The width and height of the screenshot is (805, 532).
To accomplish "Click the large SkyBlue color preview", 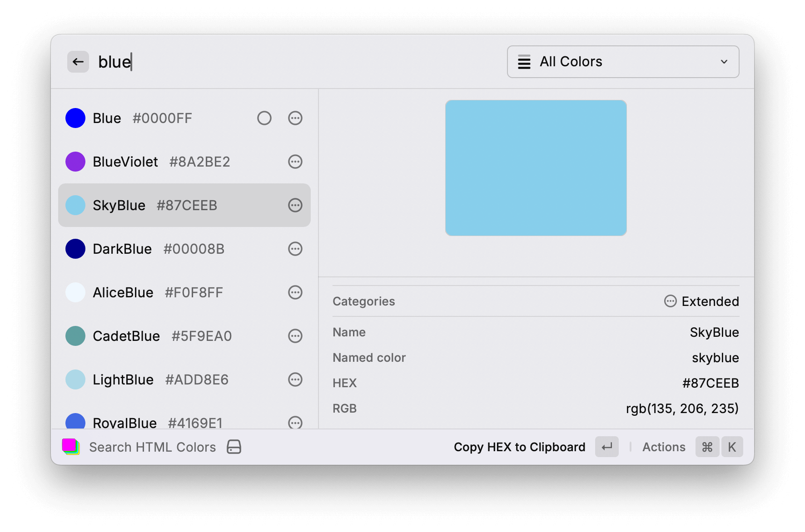I will coord(536,167).
